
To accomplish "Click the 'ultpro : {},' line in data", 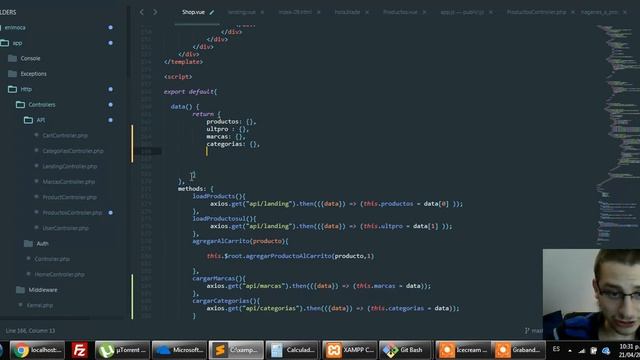I will 227,129.
